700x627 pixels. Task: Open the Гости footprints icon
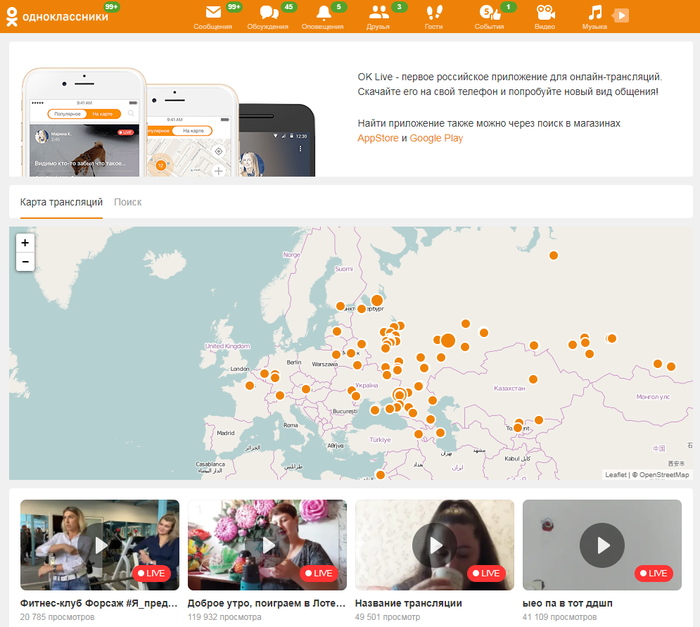pyautogui.click(x=433, y=13)
